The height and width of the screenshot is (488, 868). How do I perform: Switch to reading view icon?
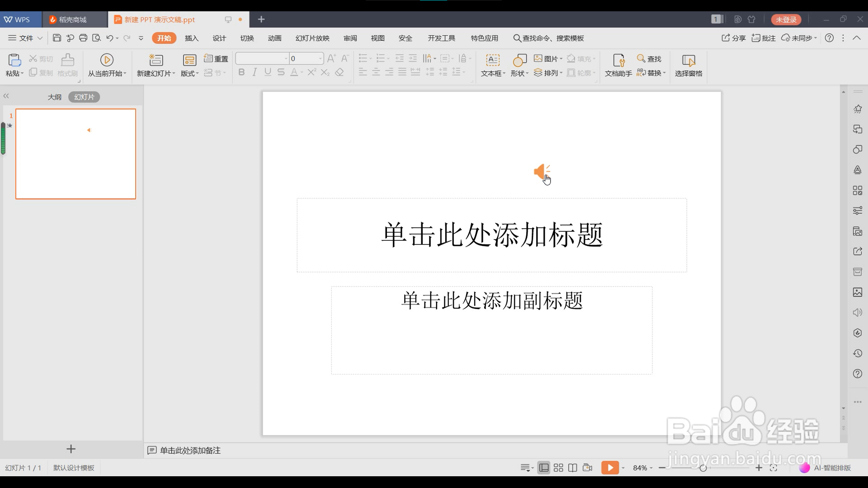[573, 468]
